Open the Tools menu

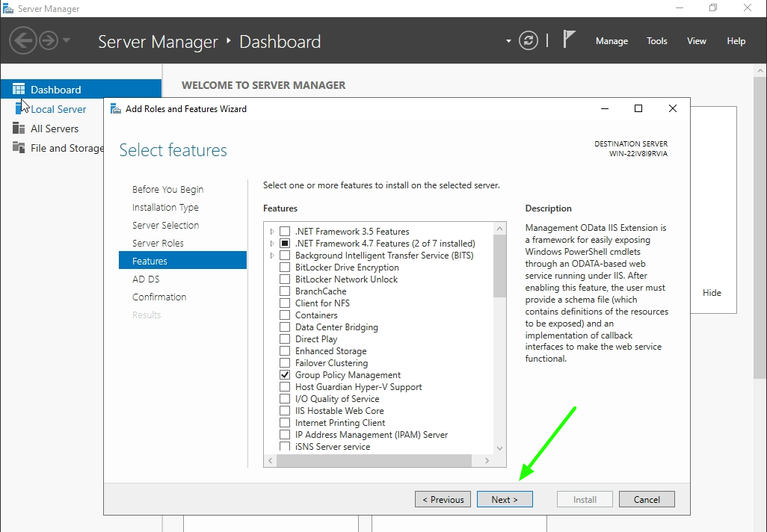pos(656,41)
